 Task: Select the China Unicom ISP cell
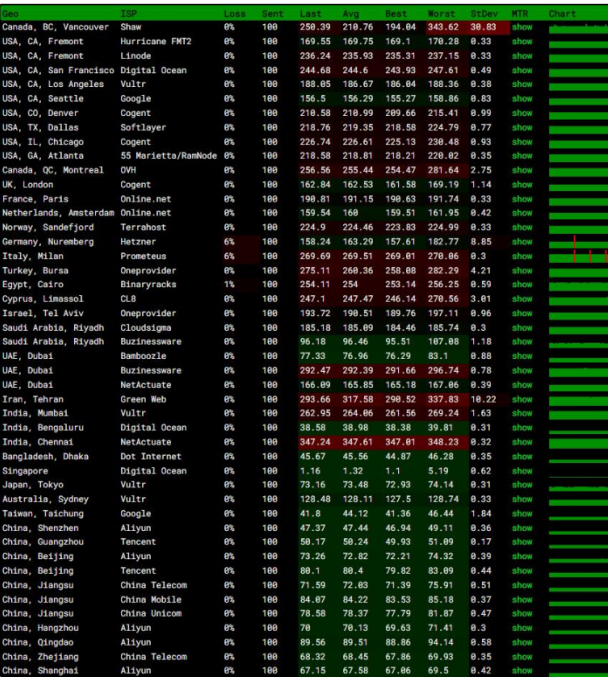pyautogui.click(x=151, y=614)
